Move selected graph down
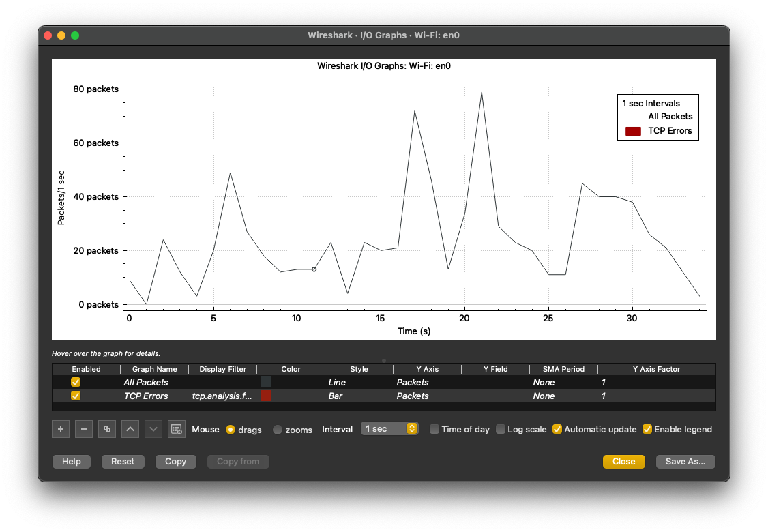Viewport: 768px width, 532px height. click(x=153, y=429)
